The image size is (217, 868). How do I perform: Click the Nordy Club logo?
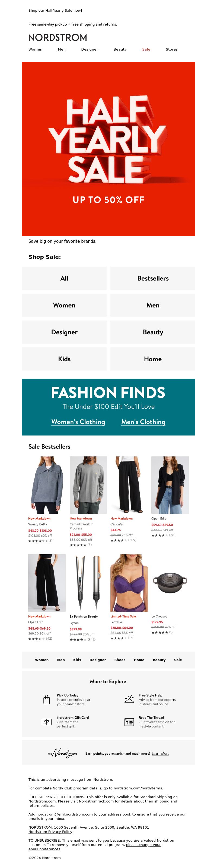[x=62, y=753]
